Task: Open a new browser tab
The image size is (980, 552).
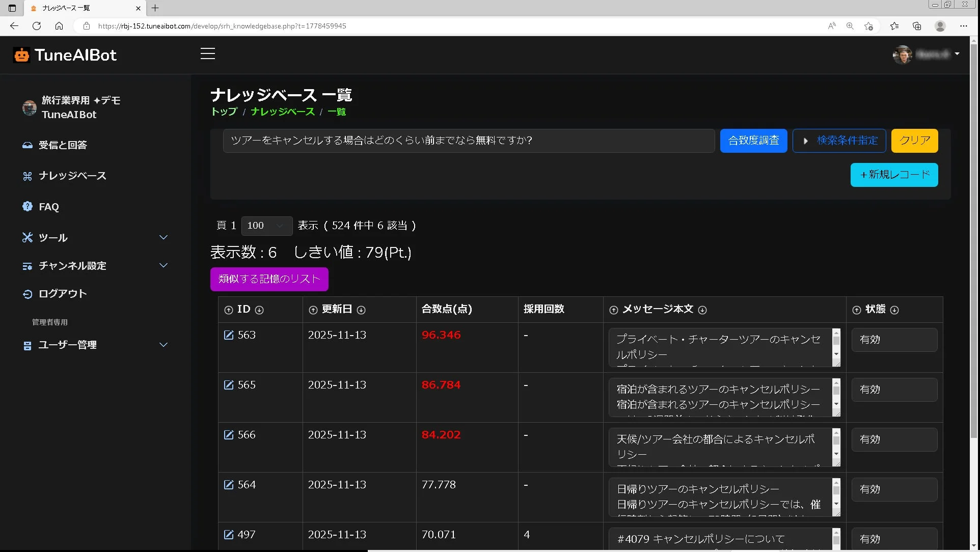Action: pos(155,8)
